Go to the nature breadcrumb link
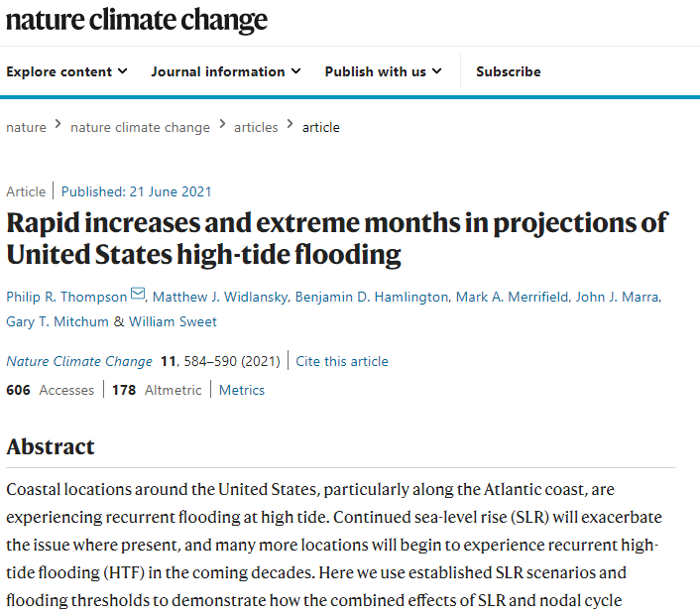Image resolution: width=700 pixels, height=616 pixels. [x=27, y=127]
